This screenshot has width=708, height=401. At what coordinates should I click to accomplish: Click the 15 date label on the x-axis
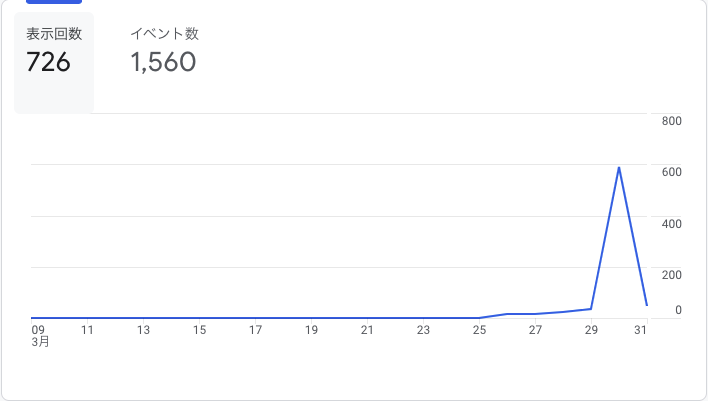point(200,330)
